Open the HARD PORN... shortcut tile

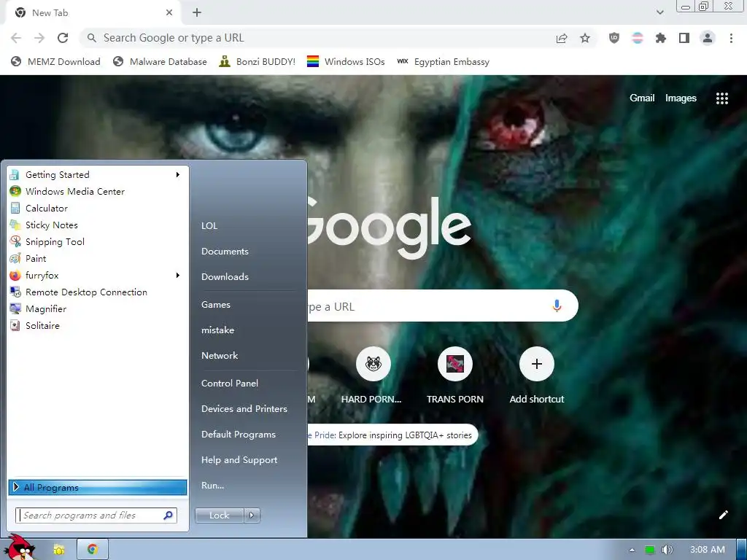point(373,376)
